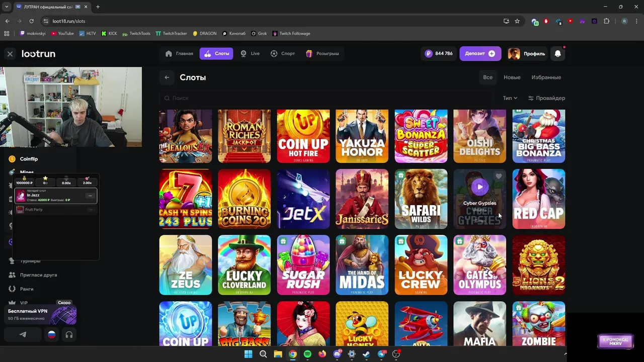
Task: Open the Burning Coins 20 slot
Action: pos(245,199)
